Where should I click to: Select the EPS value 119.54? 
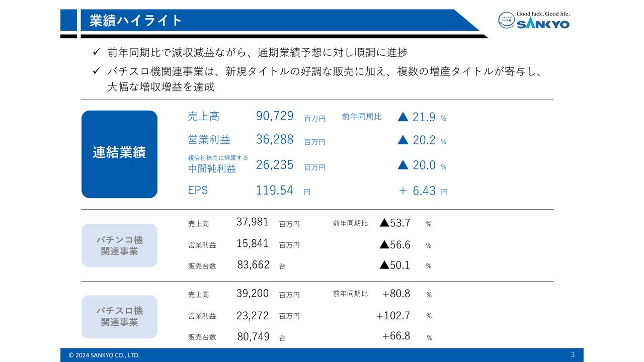point(275,190)
